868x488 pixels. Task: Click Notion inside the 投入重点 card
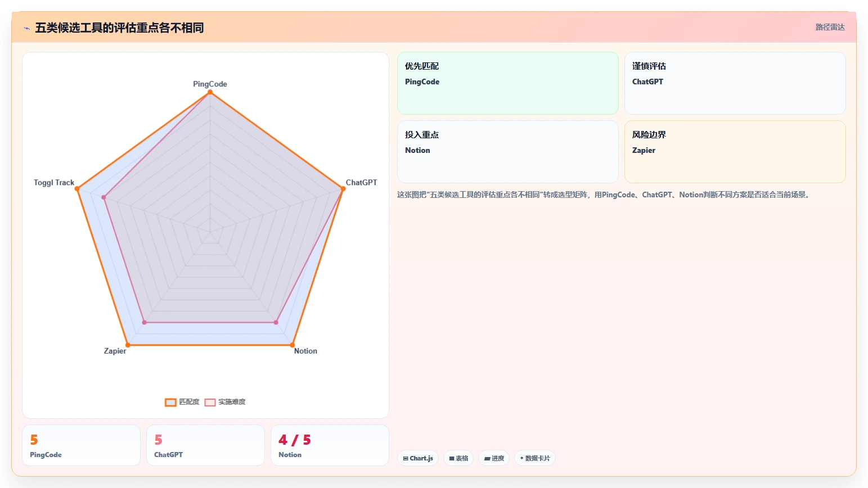coord(417,150)
